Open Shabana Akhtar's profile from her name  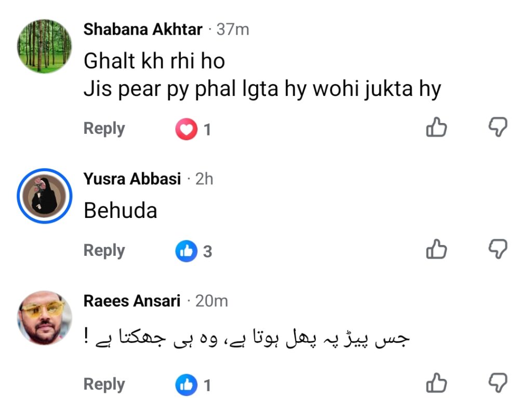tap(143, 29)
